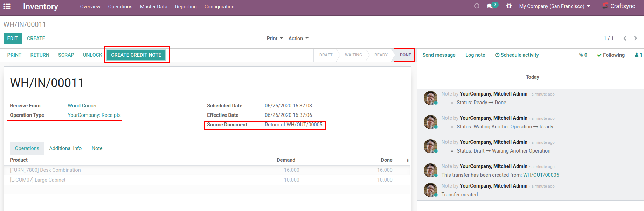
Task: Toggle the Following subscription
Action: pyautogui.click(x=611, y=55)
